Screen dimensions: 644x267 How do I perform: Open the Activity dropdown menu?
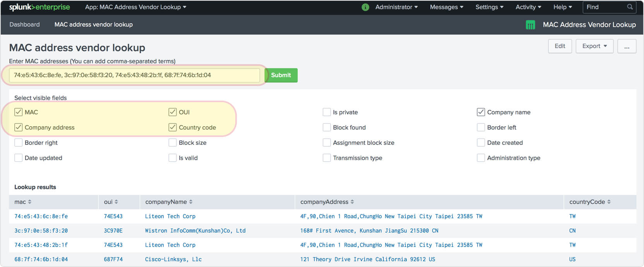[528, 7]
